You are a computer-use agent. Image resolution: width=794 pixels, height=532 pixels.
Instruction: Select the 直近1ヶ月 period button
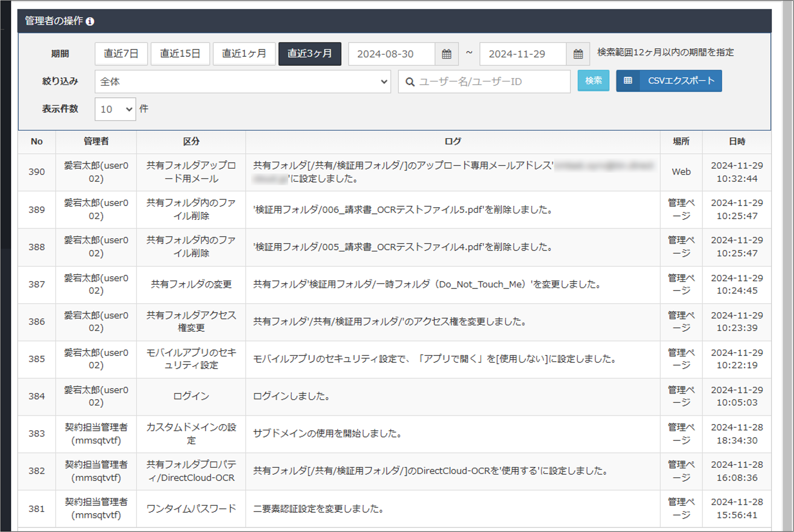244,54
